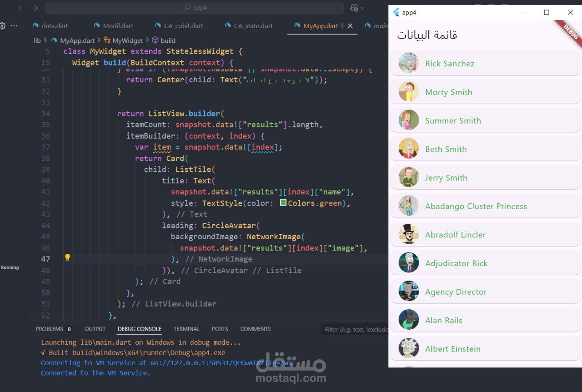
Task: Switch to the Modil.dart tab
Action: pyautogui.click(x=113, y=26)
